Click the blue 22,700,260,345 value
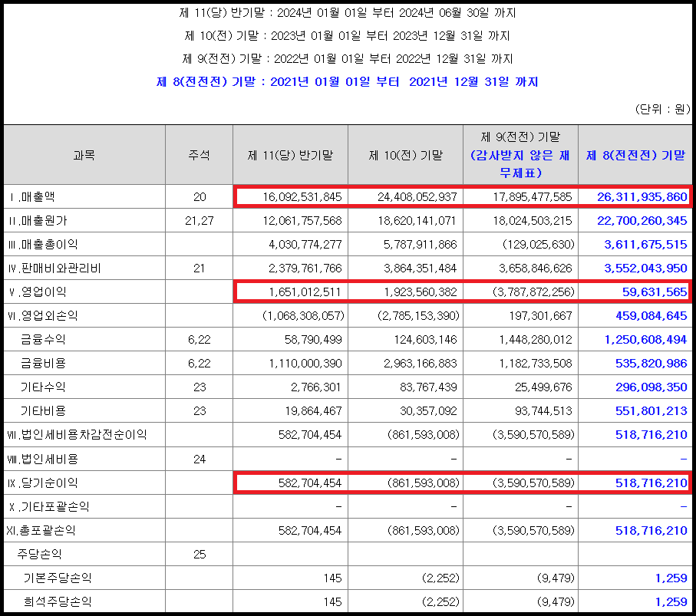The width and height of the screenshot is (696, 616). (x=642, y=221)
